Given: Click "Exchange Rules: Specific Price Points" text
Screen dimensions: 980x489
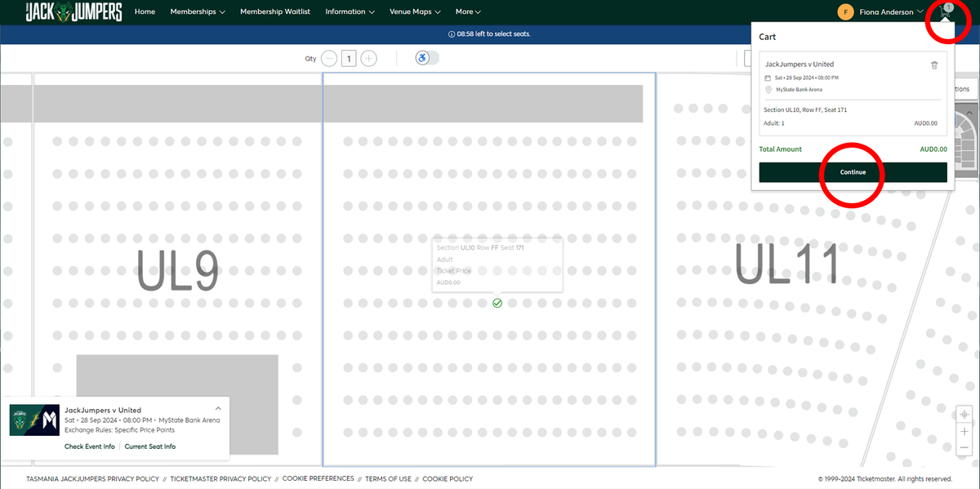Looking at the screenshot, I should [x=118, y=429].
